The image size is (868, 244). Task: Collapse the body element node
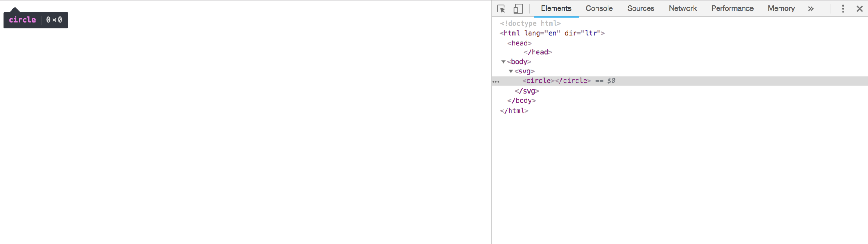pyautogui.click(x=503, y=62)
